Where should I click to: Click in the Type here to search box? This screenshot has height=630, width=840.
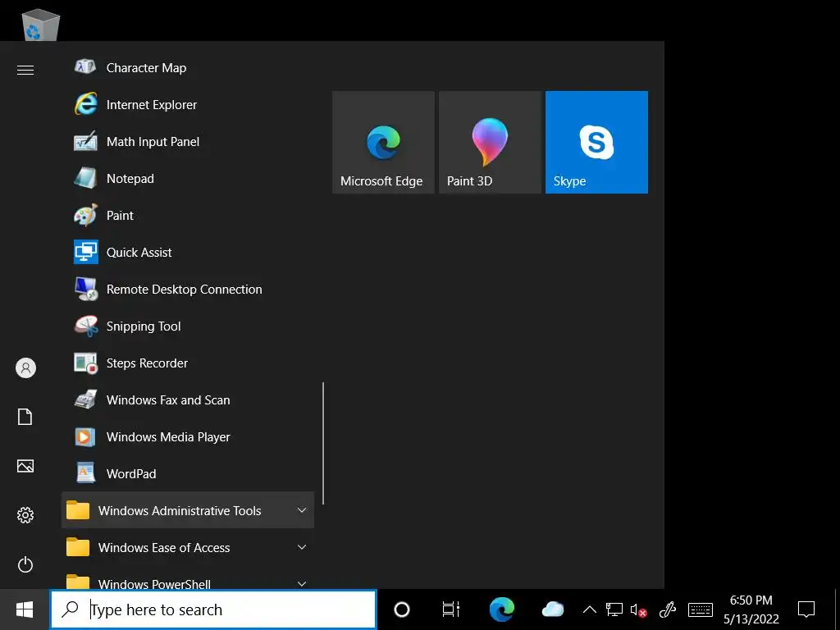click(214, 609)
